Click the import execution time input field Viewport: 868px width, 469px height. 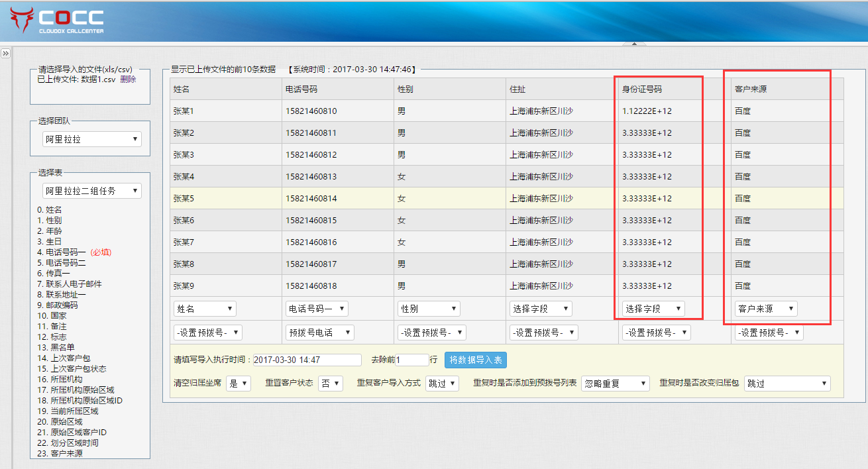coord(307,360)
